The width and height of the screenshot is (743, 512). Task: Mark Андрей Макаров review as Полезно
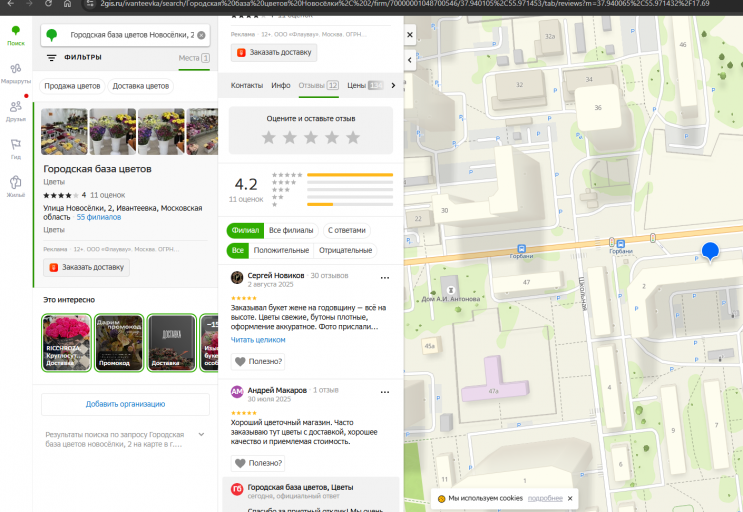[258, 463]
